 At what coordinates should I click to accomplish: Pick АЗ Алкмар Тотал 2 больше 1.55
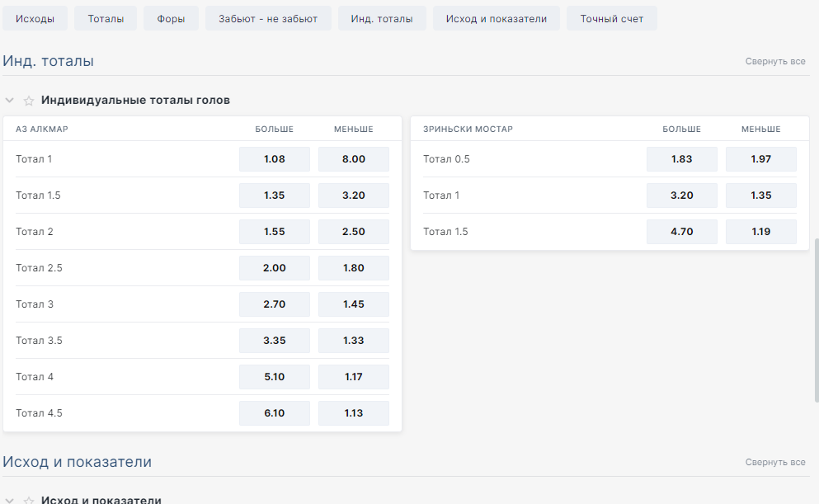pyautogui.click(x=274, y=232)
